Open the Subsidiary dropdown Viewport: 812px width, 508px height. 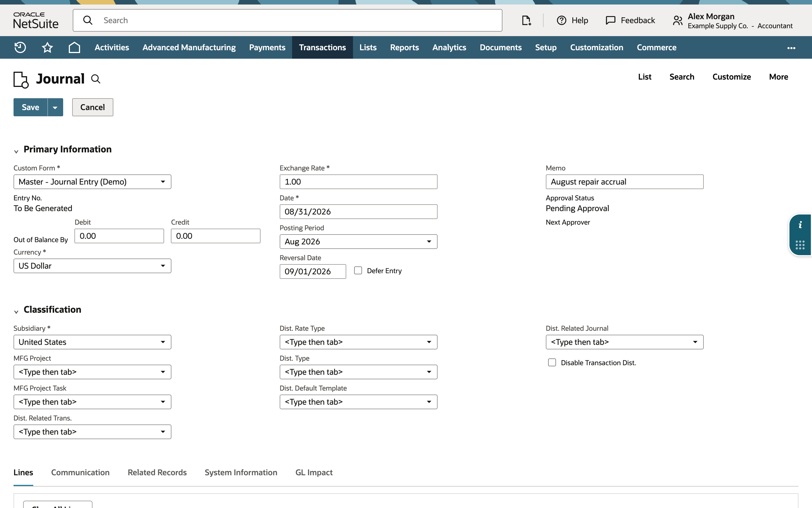click(92, 342)
